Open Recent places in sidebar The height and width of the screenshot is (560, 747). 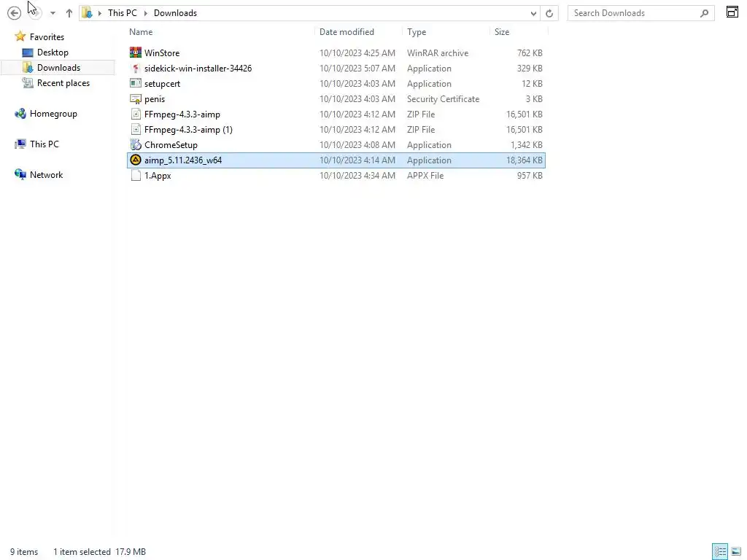pos(63,83)
